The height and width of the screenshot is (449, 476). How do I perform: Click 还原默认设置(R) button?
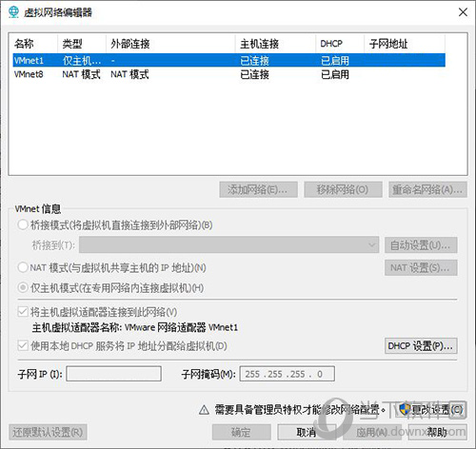point(48,432)
